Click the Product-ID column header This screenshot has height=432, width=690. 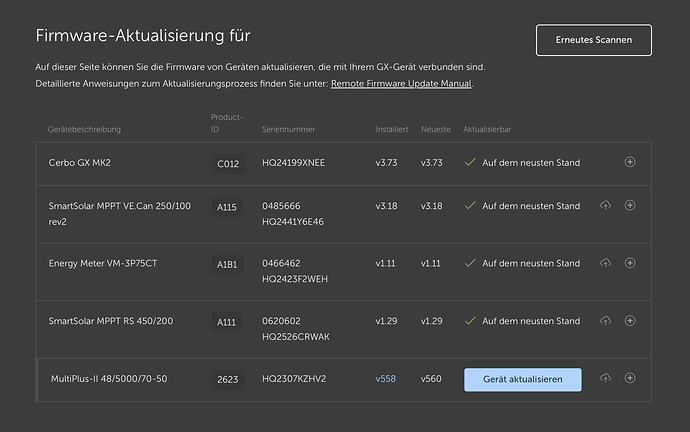click(227, 123)
